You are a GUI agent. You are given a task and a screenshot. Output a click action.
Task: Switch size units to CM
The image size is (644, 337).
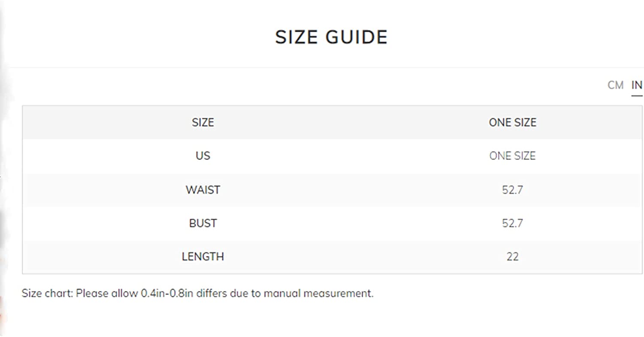[615, 85]
